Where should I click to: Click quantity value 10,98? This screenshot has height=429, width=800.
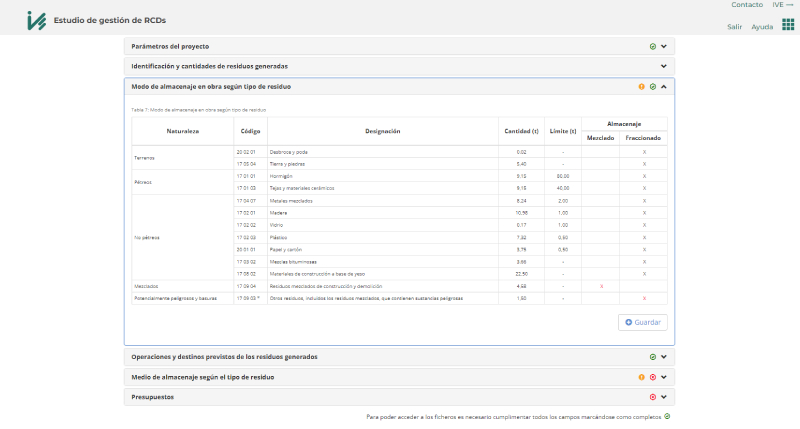521,213
